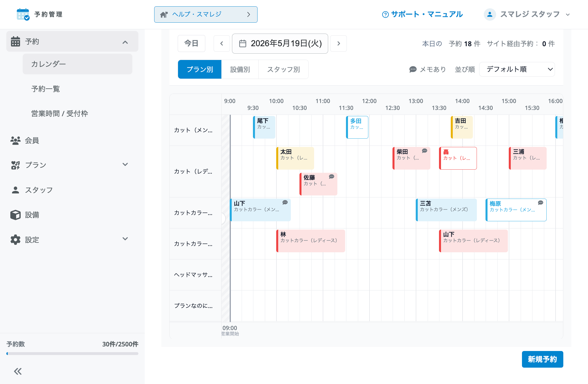Open the 2026年5月19日 date picker
The width and height of the screenshot is (588, 384).
click(x=280, y=44)
